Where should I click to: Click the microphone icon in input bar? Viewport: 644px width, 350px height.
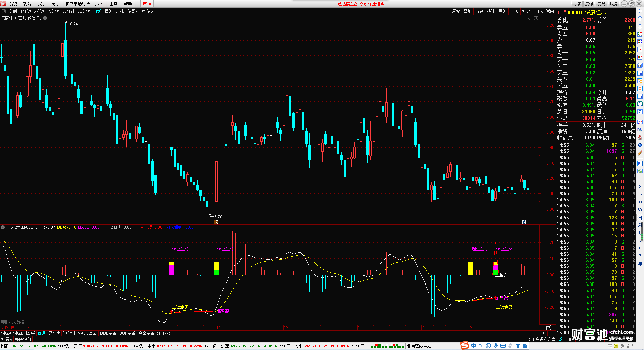click(x=495, y=346)
